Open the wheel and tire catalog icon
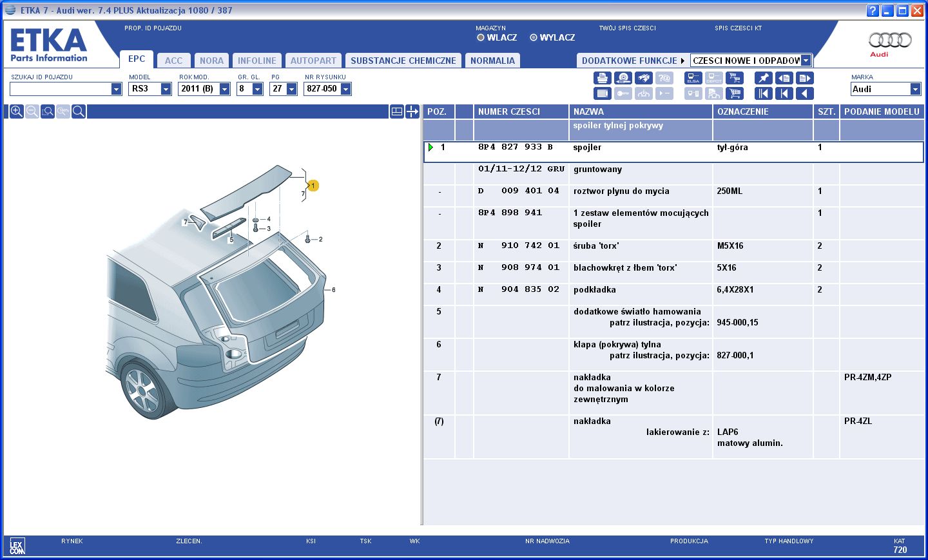This screenshot has width=928, height=560. point(623,78)
